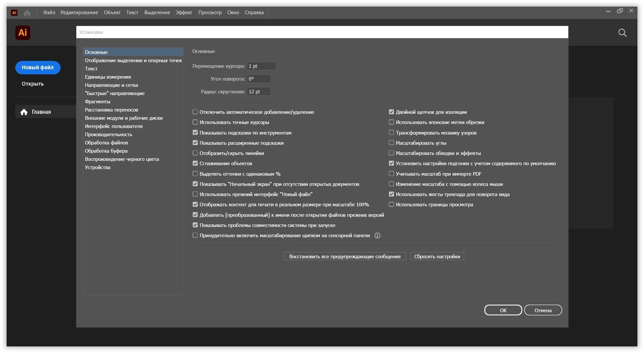This screenshot has width=644, height=353.
Task: Open the Главная home section
Action: [x=41, y=112]
